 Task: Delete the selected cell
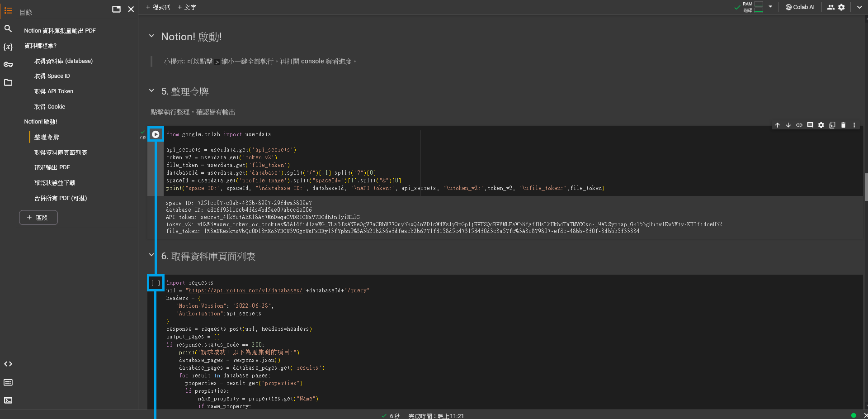coord(843,125)
